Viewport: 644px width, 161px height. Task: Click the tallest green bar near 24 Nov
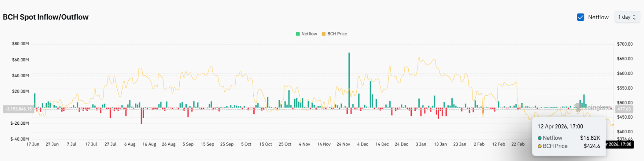[349, 80]
